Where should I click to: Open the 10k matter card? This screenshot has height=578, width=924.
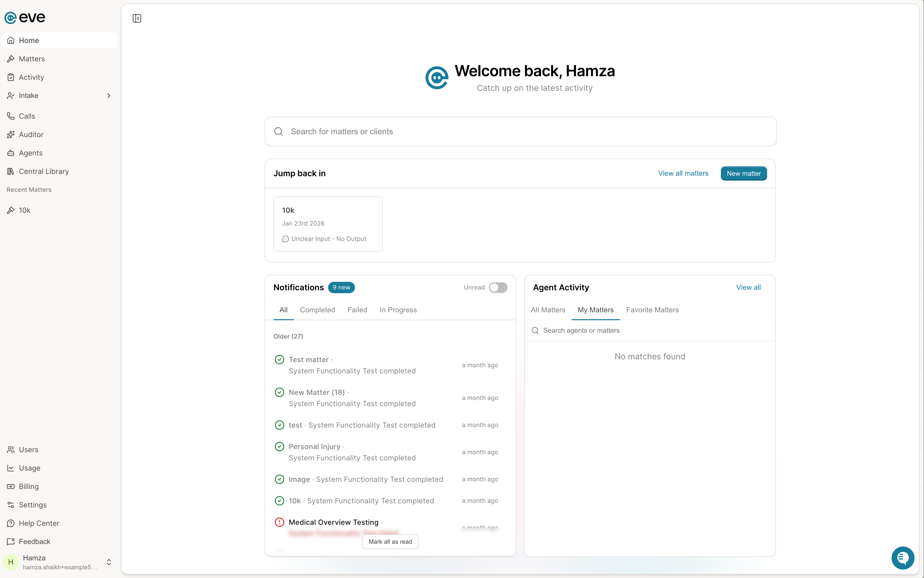coord(328,224)
